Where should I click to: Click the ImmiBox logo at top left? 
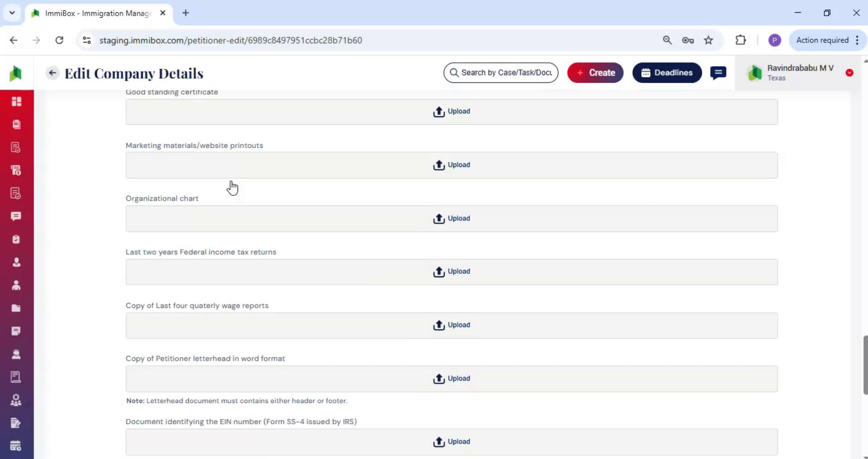(16, 73)
